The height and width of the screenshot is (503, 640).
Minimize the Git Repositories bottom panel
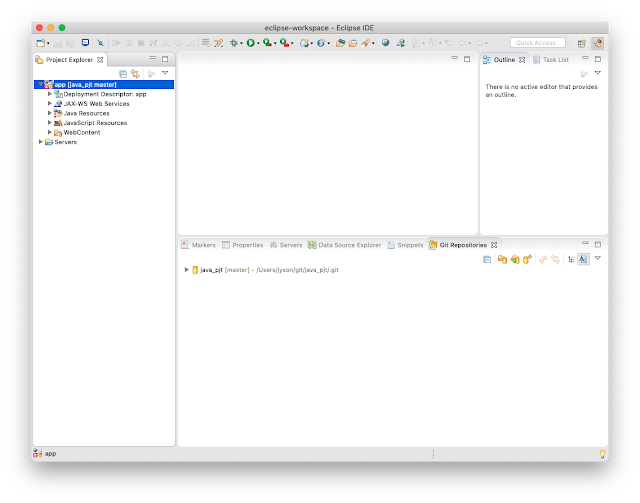[x=585, y=243]
